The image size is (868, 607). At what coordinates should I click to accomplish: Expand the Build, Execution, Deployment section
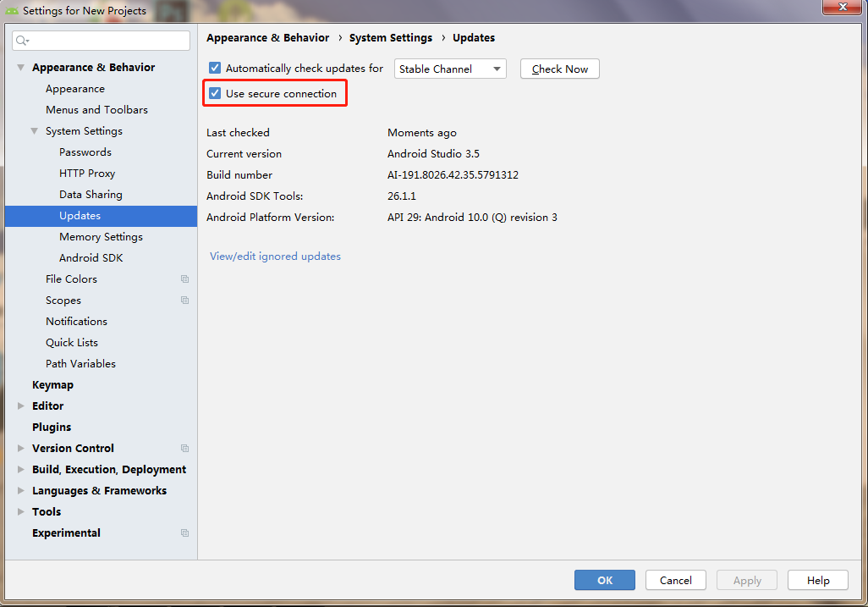coord(21,470)
